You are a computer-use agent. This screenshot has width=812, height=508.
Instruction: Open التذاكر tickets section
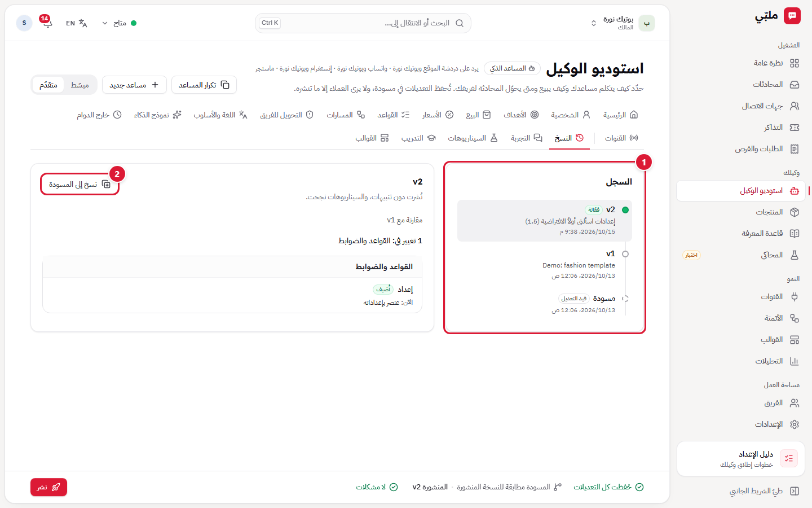coord(740,128)
